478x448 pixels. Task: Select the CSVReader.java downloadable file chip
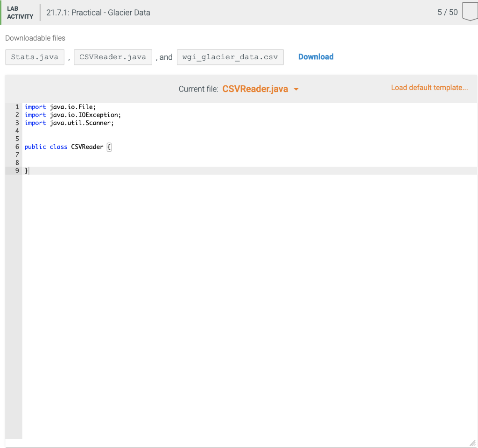tap(112, 56)
